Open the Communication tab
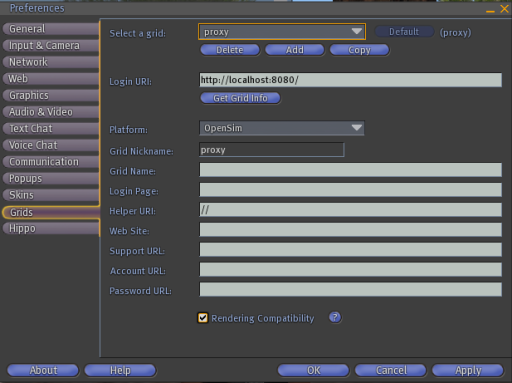Viewport: 512px width, 383px height. pyautogui.click(x=51, y=162)
